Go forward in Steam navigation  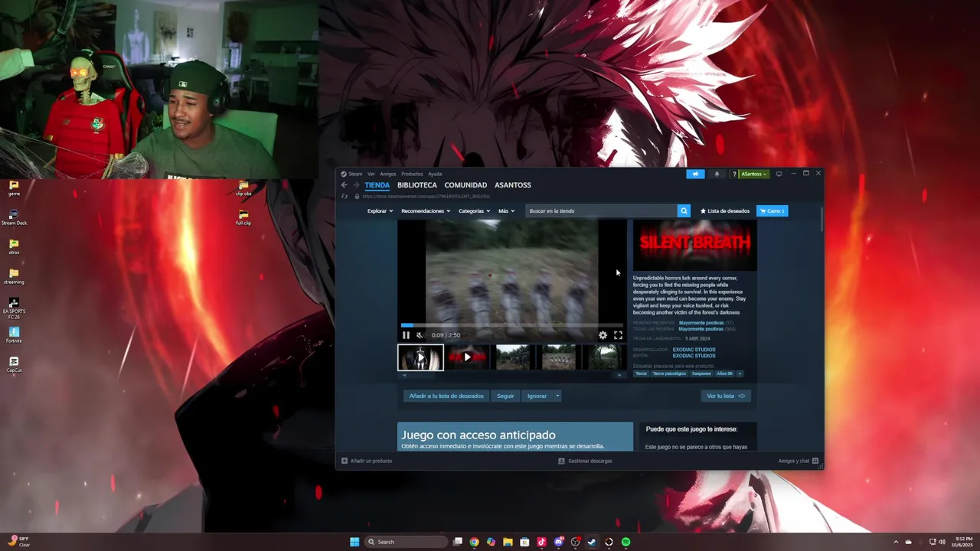click(x=356, y=185)
